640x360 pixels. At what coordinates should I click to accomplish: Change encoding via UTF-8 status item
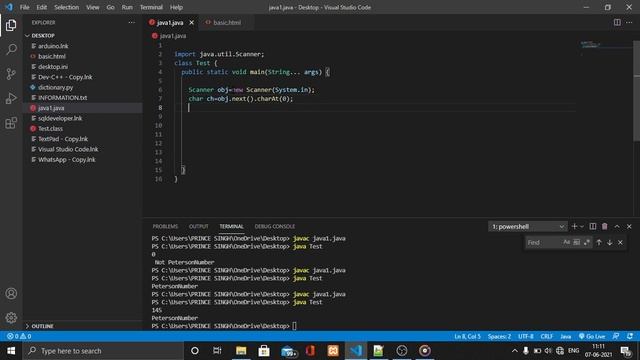point(526,337)
